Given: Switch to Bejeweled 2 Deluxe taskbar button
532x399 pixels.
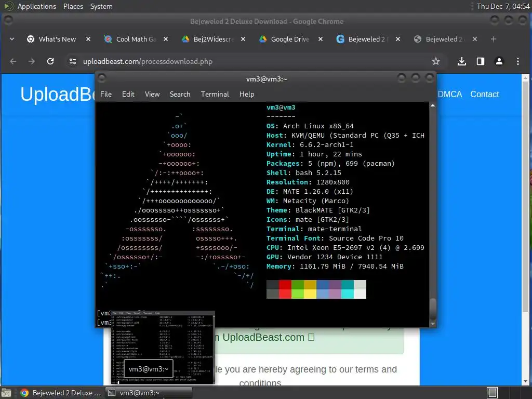Looking at the screenshot, I should [60, 393].
